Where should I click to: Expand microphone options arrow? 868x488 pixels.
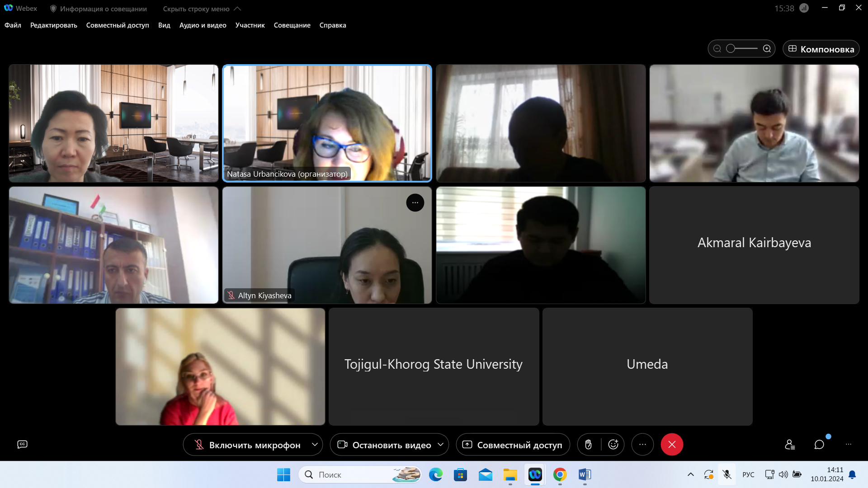pyautogui.click(x=315, y=445)
